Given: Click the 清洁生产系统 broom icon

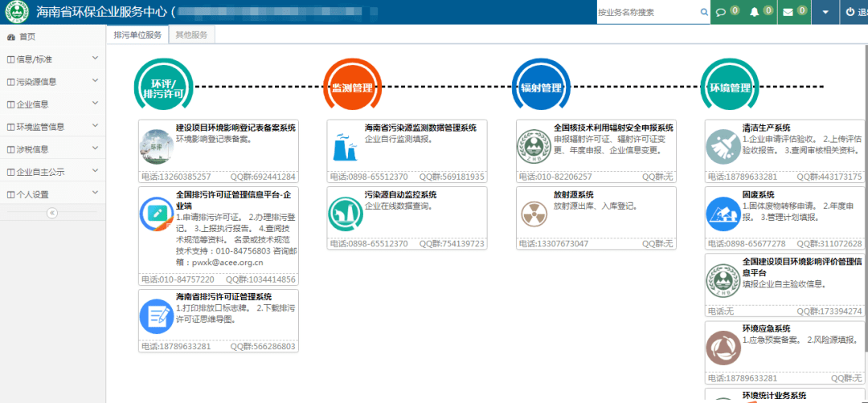Looking at the screenshot, I should click(x=723, y=146).
